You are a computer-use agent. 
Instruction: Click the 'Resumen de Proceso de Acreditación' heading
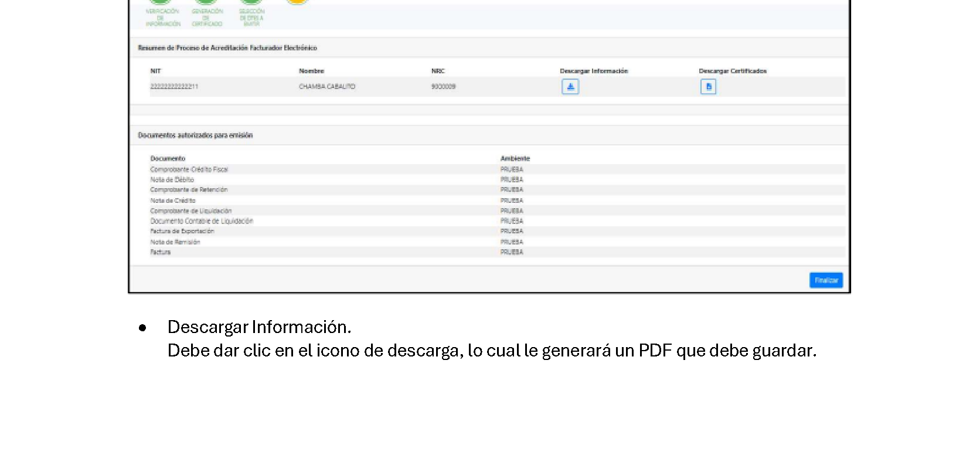click(x=227, y=48)
